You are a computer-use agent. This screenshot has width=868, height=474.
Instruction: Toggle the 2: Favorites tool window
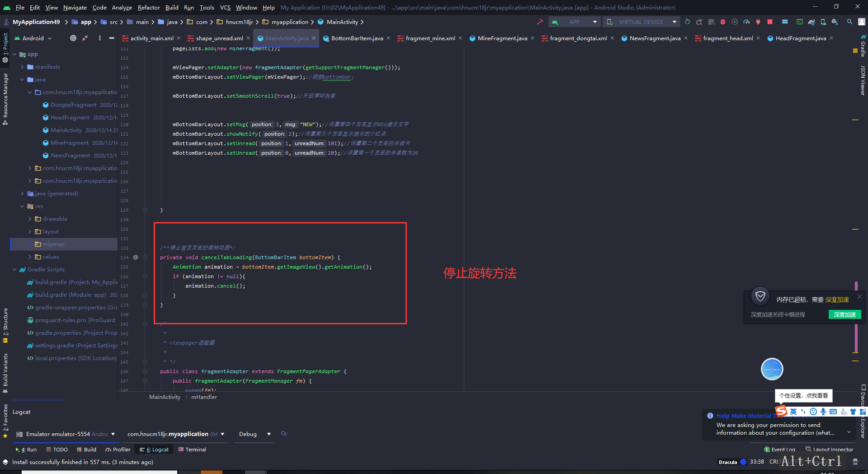(x=5, y=421)
